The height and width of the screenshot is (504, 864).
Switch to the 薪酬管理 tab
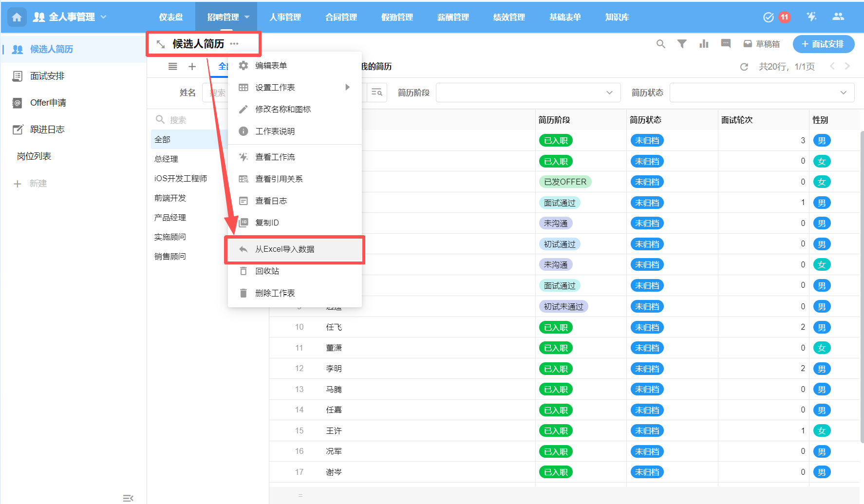point(452,17)
